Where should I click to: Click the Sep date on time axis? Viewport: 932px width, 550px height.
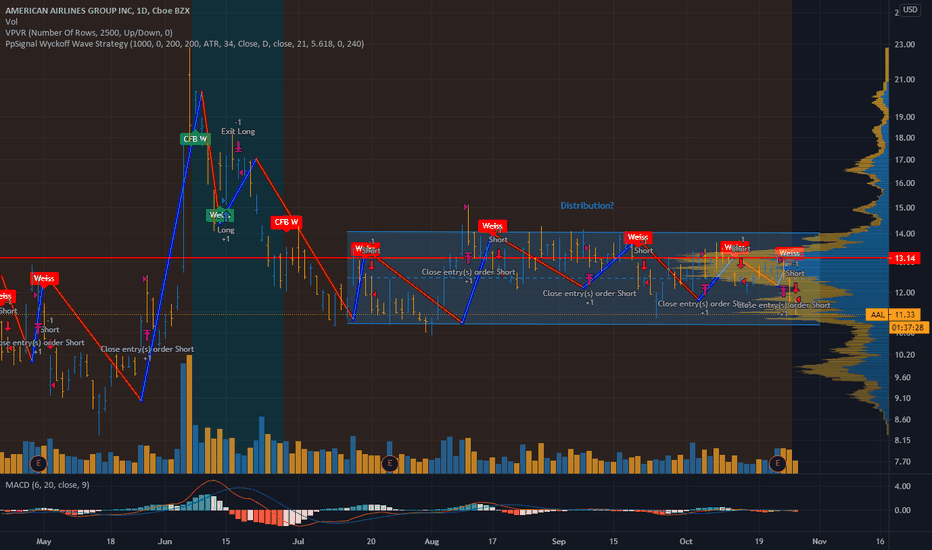pyautogui.click(x=559, y=542)
